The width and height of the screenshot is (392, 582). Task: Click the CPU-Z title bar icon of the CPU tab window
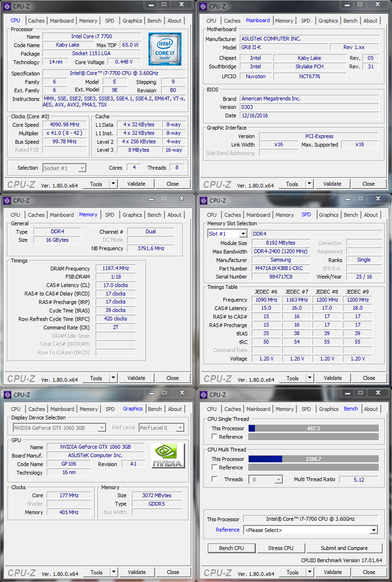(x=8, y=6)
